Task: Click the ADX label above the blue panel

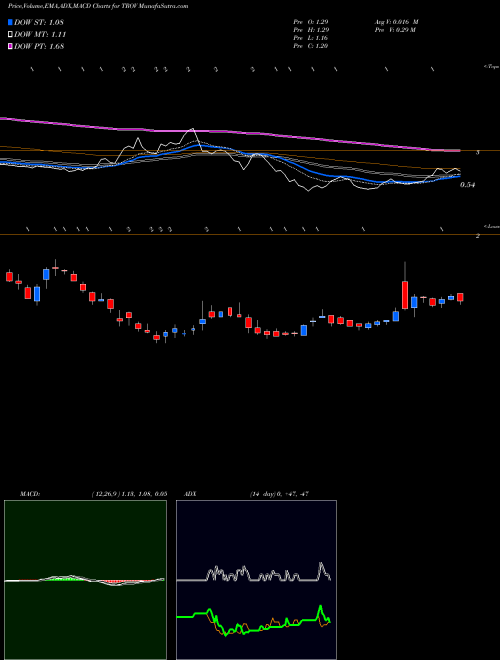Action: (190, 494)
